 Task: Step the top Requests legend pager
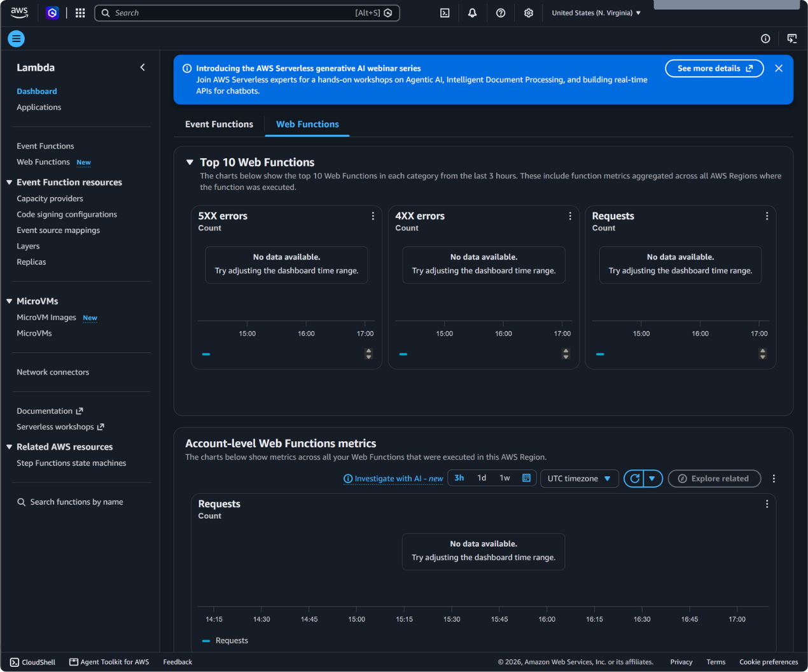(762, 353)
